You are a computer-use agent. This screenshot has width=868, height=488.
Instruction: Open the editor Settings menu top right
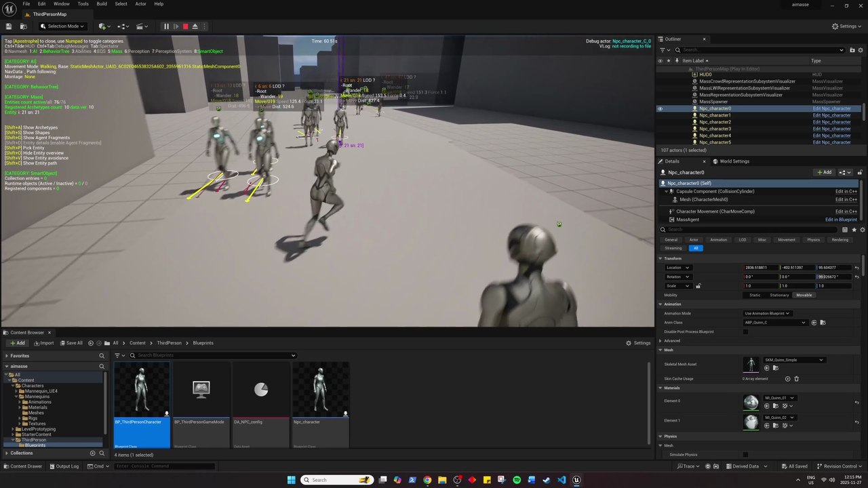(847, 26)
